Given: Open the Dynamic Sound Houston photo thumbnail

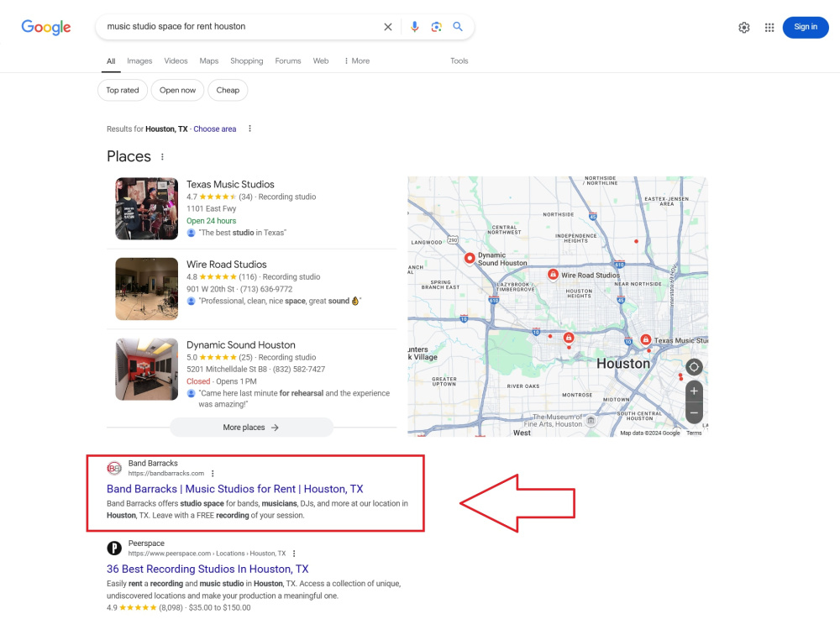Looking at the screenshot, I should [146, 369].
